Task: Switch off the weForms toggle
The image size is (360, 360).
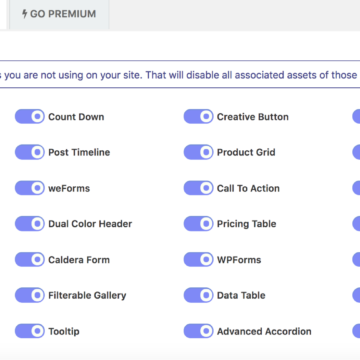Action: point(30,188)
